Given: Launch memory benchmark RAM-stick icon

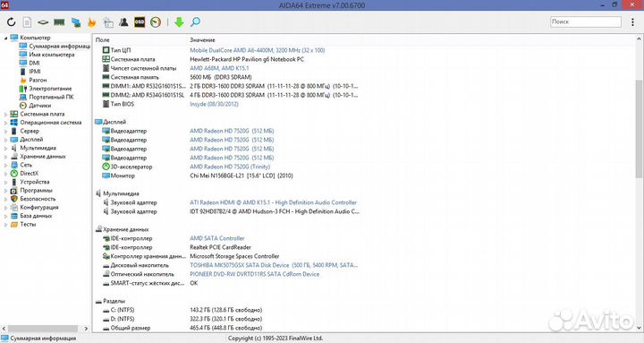Looking at the screenshot, I should (x=59, y=22).
